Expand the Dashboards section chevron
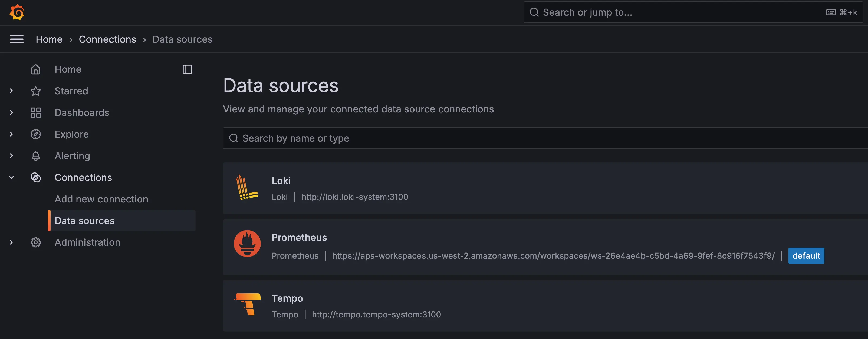 [11, 112]
